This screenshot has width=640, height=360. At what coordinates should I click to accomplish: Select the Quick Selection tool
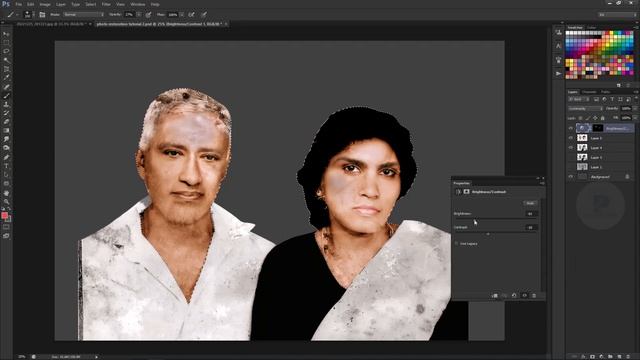6,60
